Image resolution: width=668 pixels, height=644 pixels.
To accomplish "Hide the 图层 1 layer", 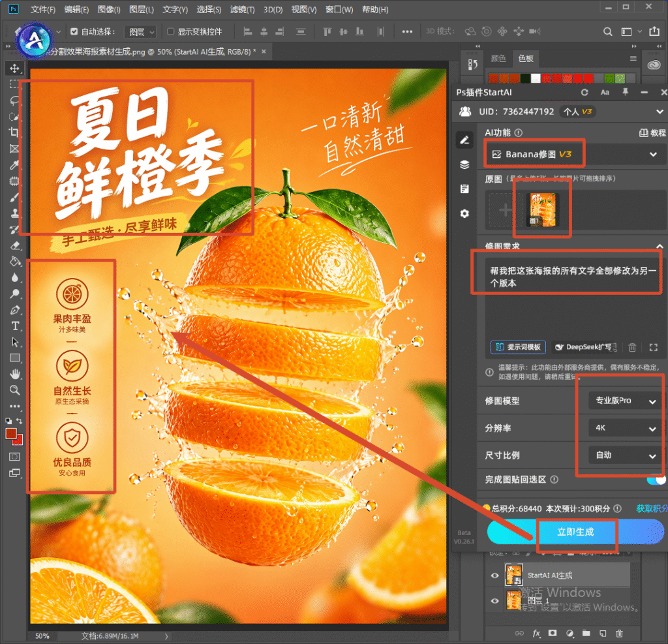I will (x=494, y=601).
